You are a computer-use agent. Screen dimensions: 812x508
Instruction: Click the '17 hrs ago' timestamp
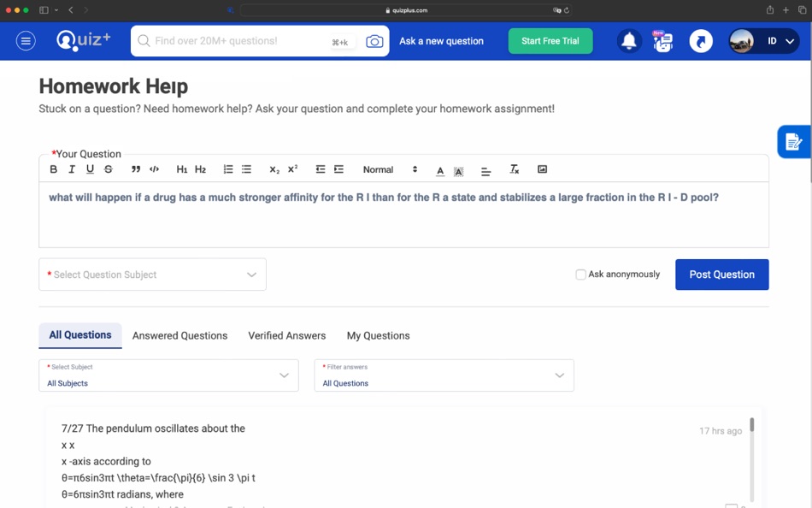721,431
